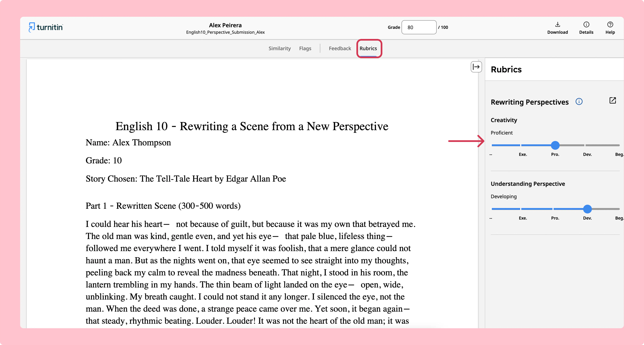Switch to the Similarity tab

(x=280, y=48)
